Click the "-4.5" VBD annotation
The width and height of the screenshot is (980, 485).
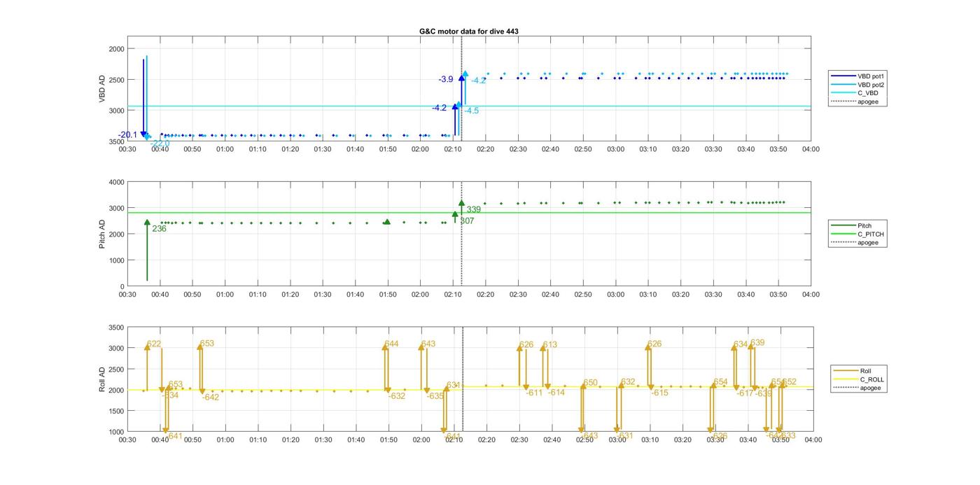[x=472, y=111]
